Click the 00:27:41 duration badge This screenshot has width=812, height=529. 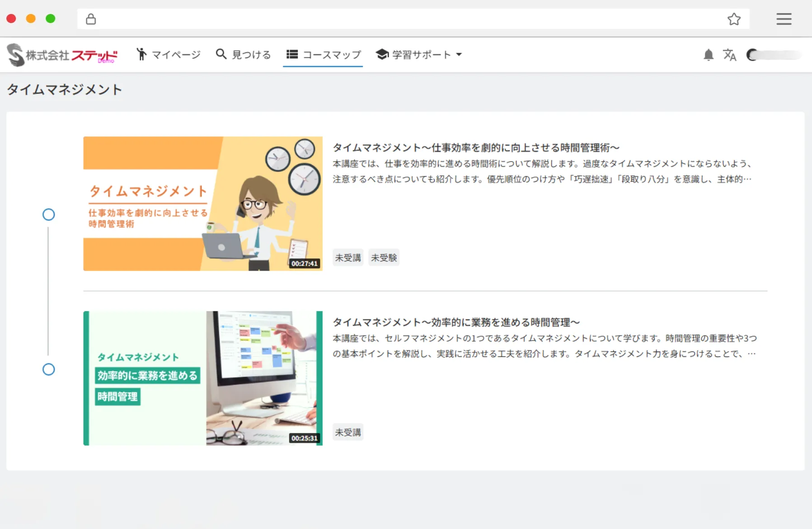(305, 263)
